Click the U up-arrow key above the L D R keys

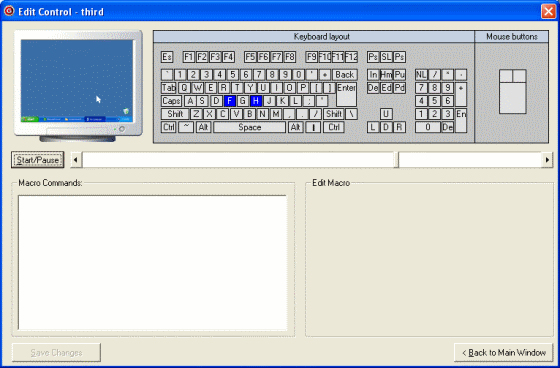pyautogui.click(x=386, y=114)
